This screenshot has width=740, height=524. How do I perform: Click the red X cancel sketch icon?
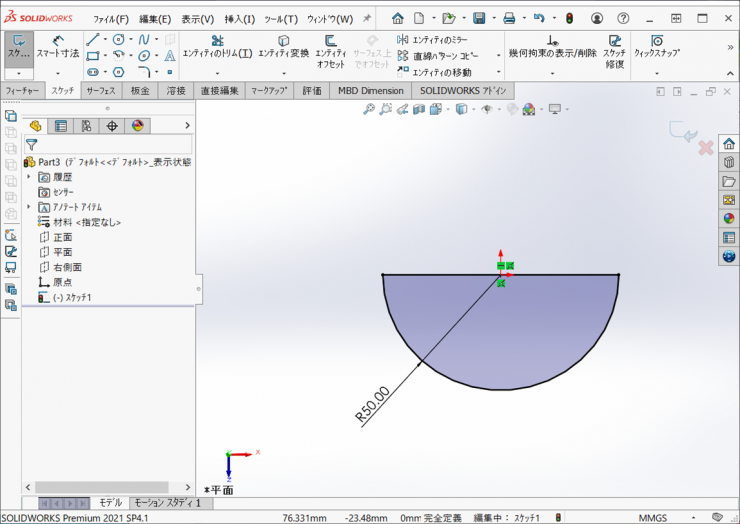click(705, 148)
